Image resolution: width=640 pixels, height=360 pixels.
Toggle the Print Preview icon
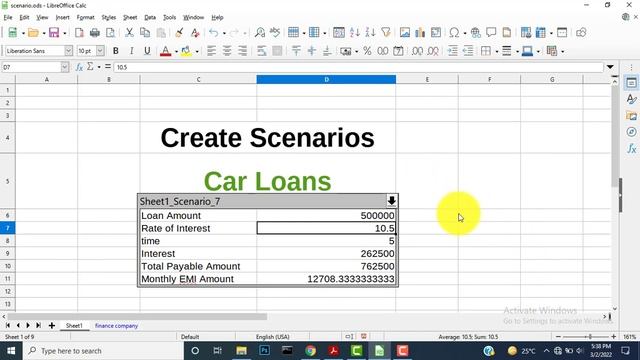coord(110,33)
